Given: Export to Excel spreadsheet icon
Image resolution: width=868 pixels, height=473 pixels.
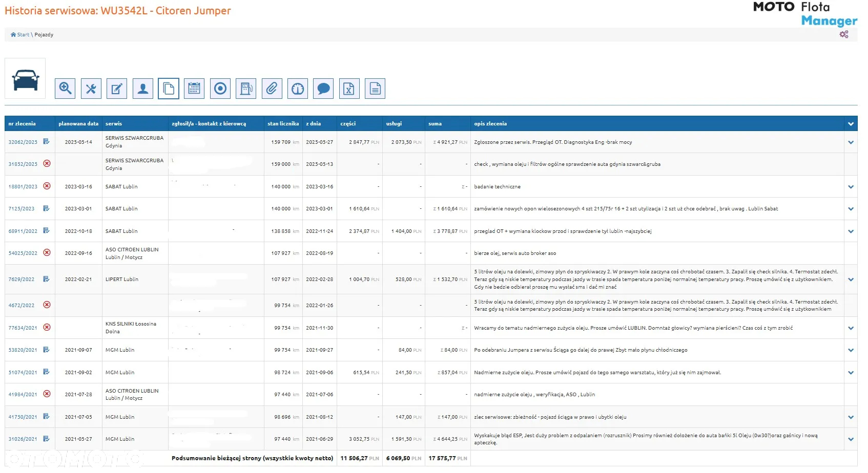Looking at the screenshot, I should point(349,89).
